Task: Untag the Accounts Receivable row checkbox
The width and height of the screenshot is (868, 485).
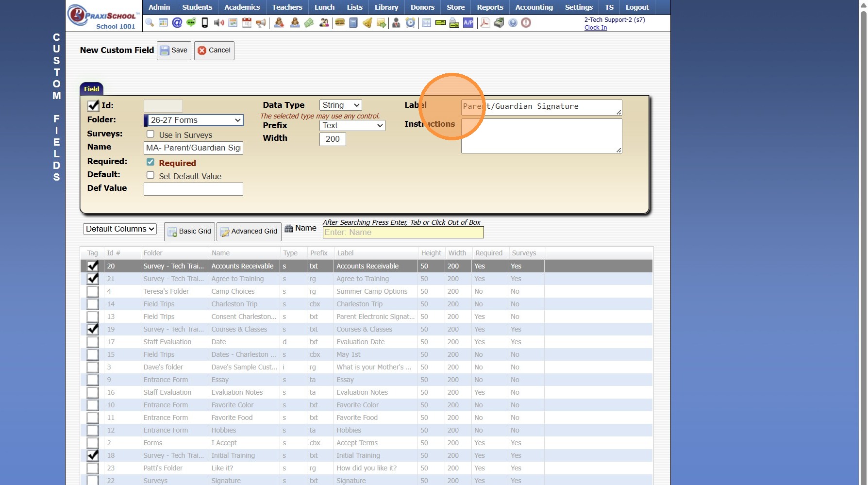Action: click(x=93, y=266)
